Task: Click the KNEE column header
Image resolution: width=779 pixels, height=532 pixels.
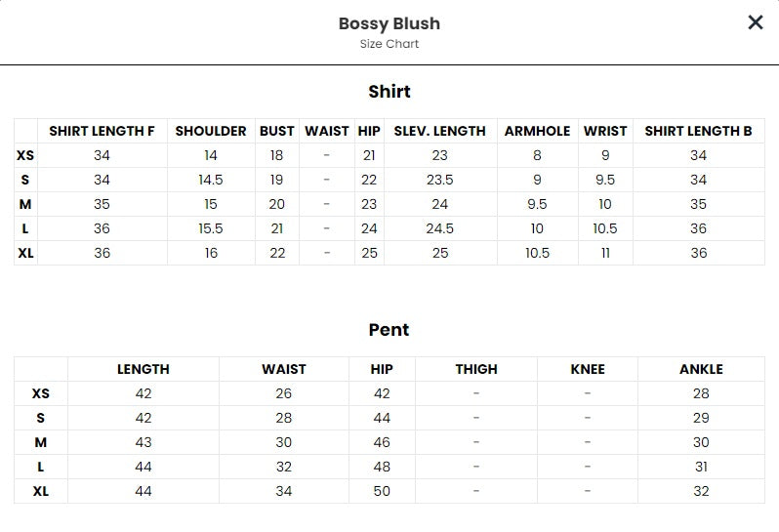Action: point(588,369)
